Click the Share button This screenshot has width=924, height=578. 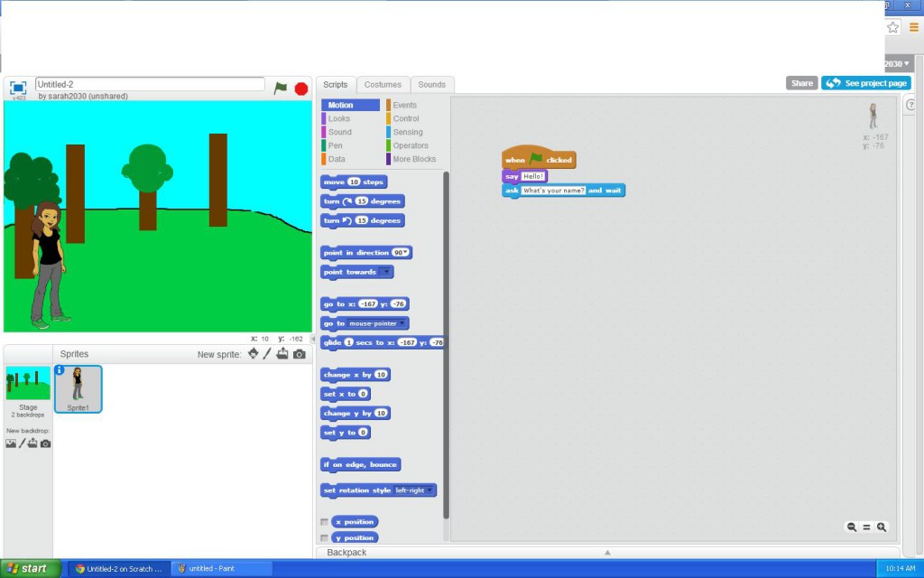(801, 82)
